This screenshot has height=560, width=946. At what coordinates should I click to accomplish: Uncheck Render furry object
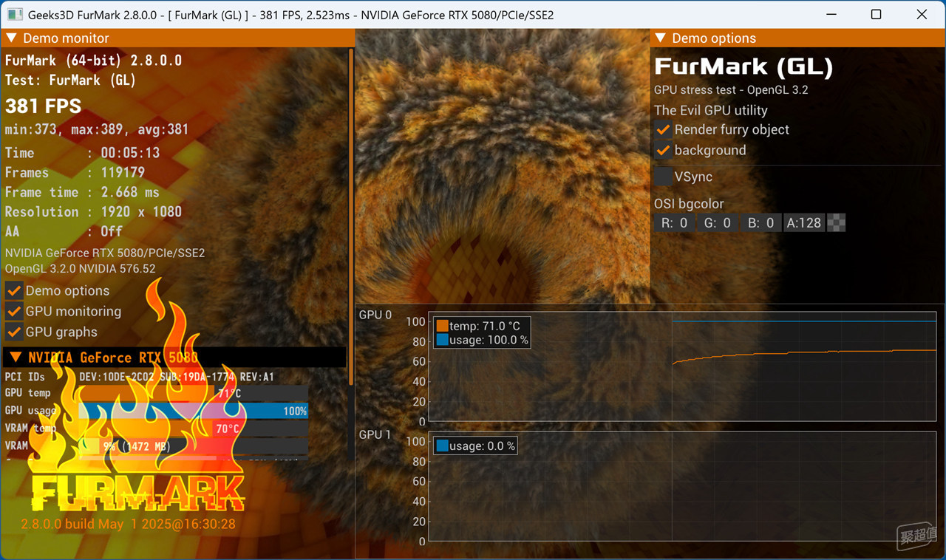pyautogui.click(x=663, y=129)
